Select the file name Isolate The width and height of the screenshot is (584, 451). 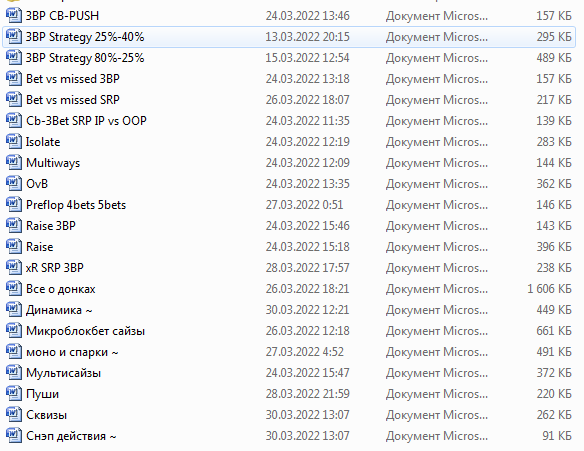click(43, 142)
